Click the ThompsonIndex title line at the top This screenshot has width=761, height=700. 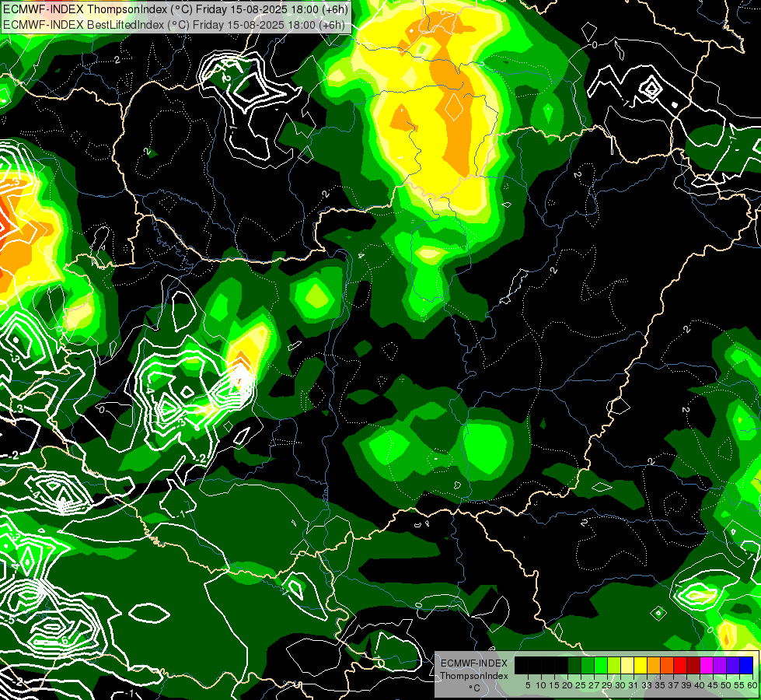(x=174, y=9)
